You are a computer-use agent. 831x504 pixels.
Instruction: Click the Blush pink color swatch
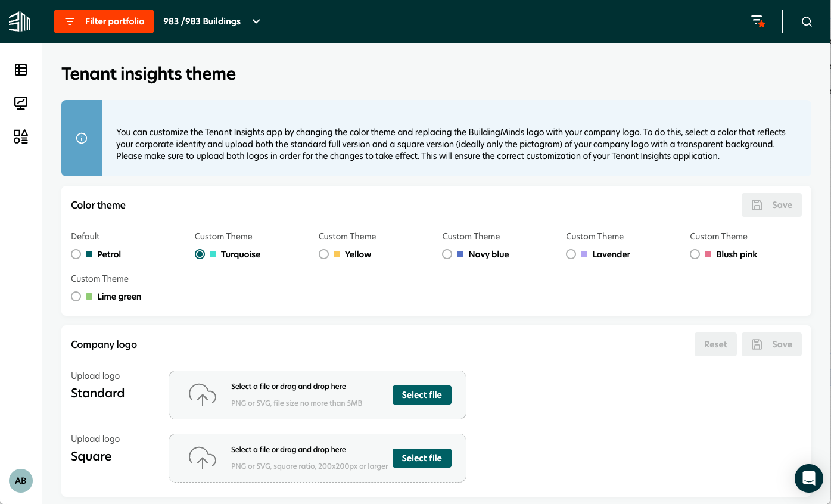(708, 254)
